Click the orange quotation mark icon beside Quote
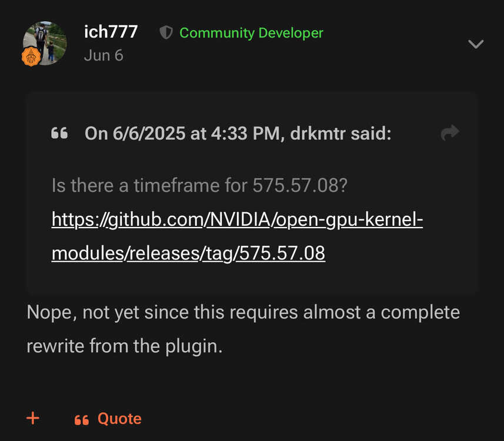The height and width of the screenshot is (441, 504). (81, 420)
